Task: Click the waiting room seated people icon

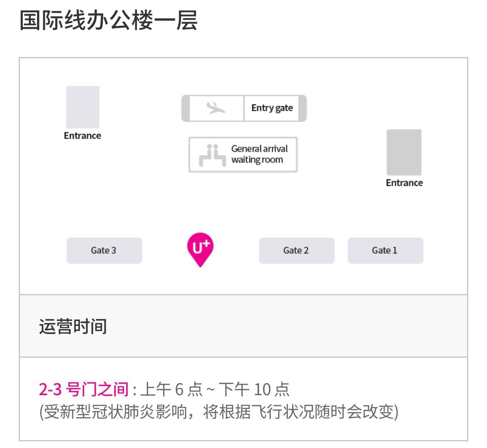Action: (x=212, y=155)
